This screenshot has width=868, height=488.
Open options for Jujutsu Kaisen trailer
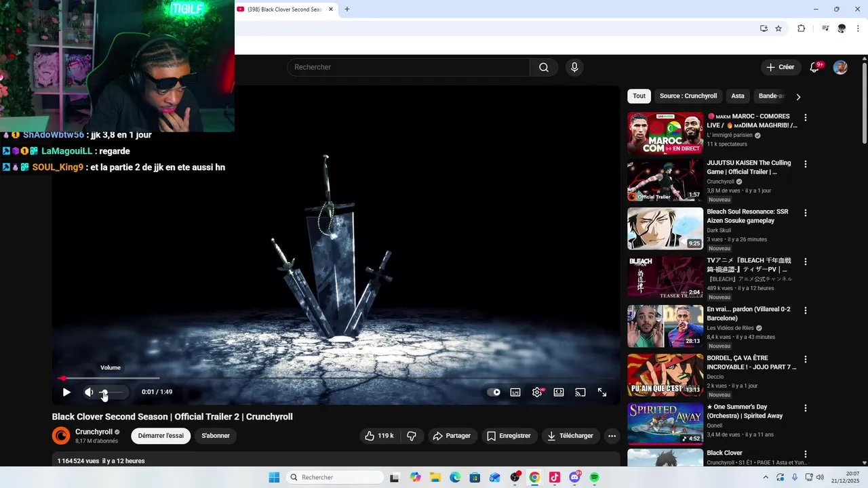pyautogui.click(x=806, y=164)
